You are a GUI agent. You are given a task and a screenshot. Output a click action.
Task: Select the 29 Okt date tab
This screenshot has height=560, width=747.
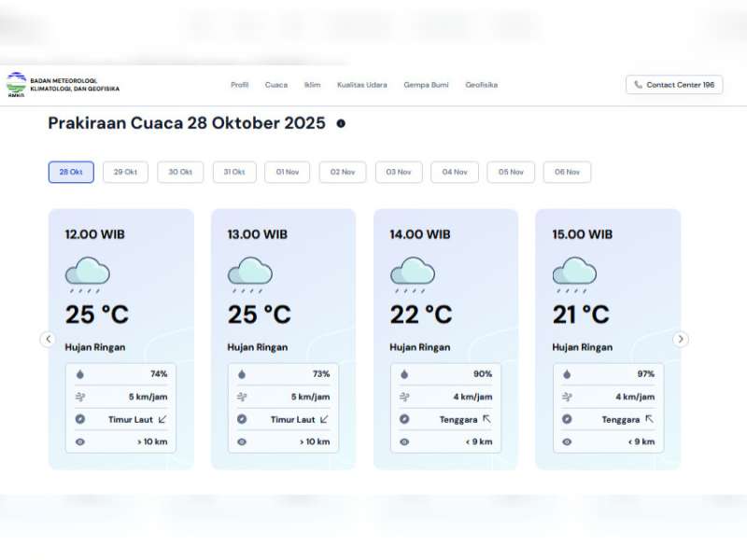tap(125, 172)
